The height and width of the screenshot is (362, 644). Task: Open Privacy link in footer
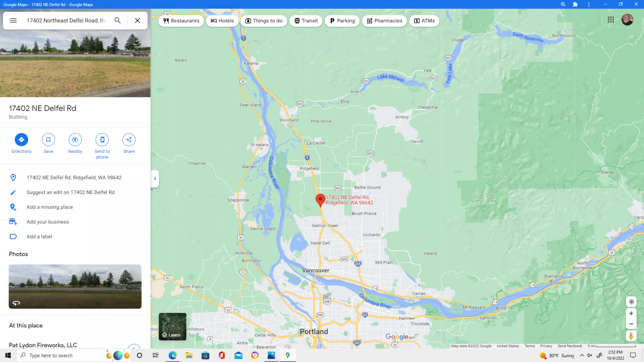click(546, 346)
